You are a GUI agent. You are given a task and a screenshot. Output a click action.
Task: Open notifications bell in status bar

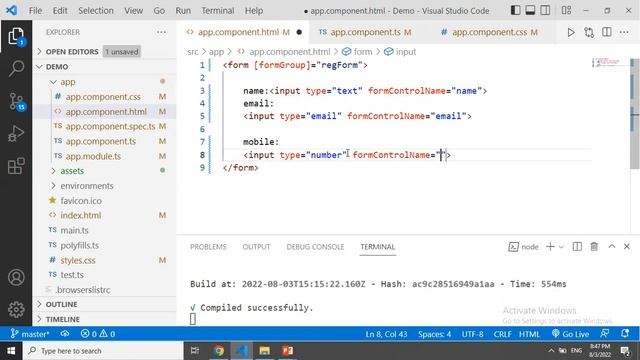click(624, 334)
